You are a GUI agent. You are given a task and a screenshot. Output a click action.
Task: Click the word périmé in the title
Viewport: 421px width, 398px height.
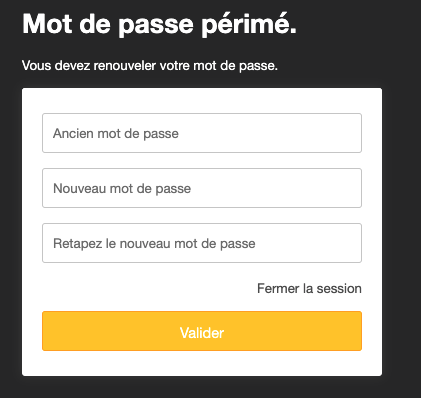249,25
